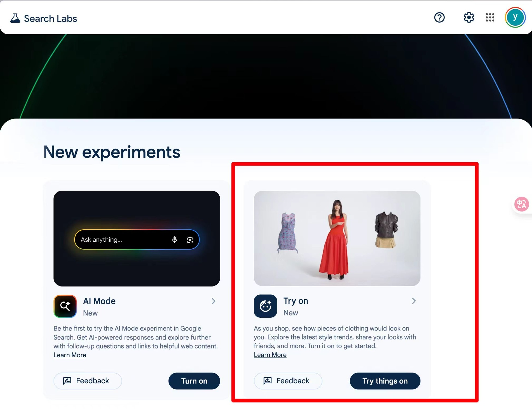Expand the Try on chevron arrow
The image size is (532, 409).
click(414, 301)
